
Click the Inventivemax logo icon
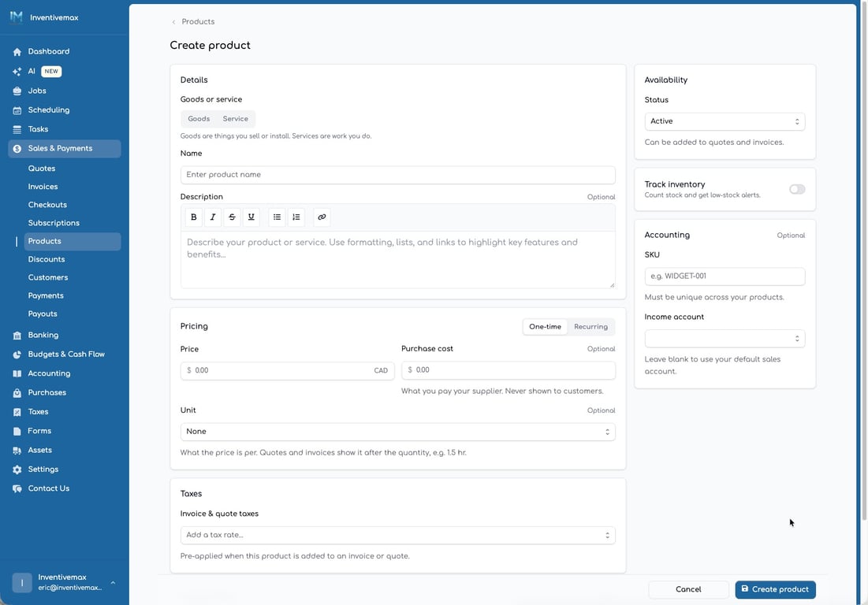17,17
